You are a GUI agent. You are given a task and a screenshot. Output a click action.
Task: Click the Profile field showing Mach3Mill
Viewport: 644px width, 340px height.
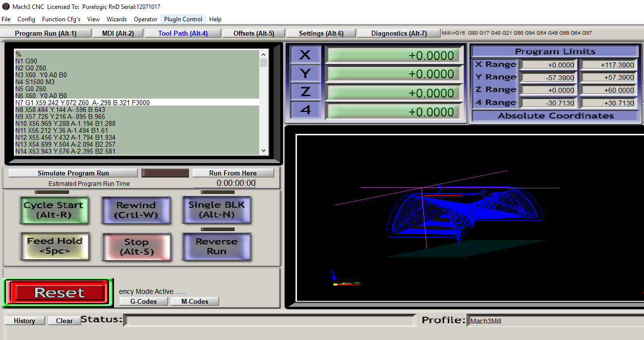coord(555,321)
